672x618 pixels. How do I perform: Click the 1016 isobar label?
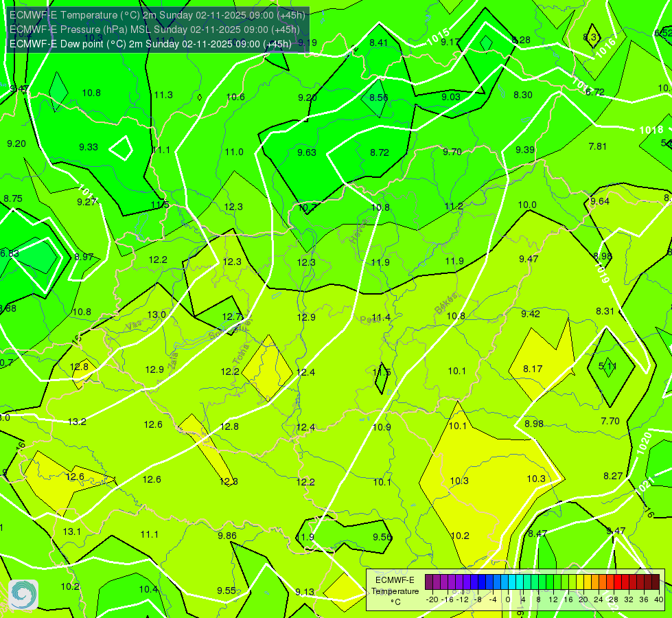[x=605, y=47]
